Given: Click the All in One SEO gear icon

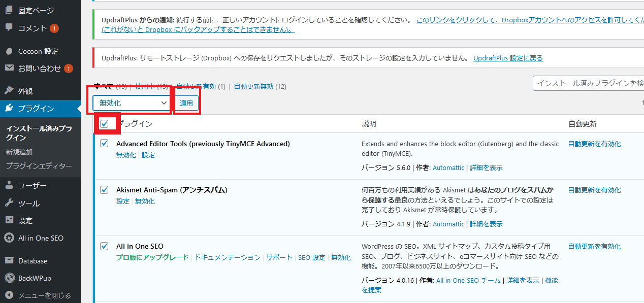Looking at the screenshot, I should [9, 238].
